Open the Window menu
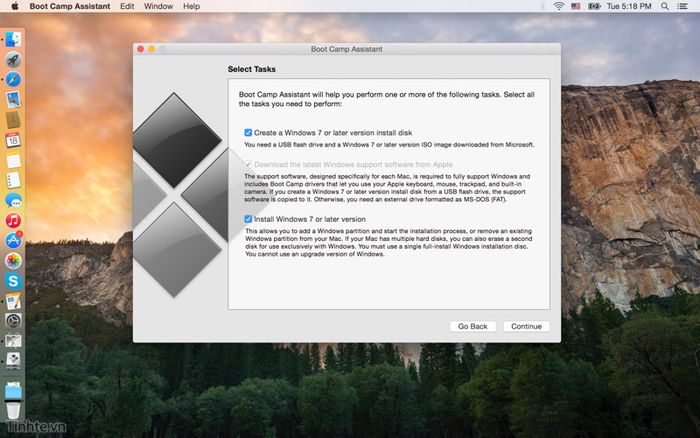This screenshot has height=438, width=700. (x=158, y=6)
